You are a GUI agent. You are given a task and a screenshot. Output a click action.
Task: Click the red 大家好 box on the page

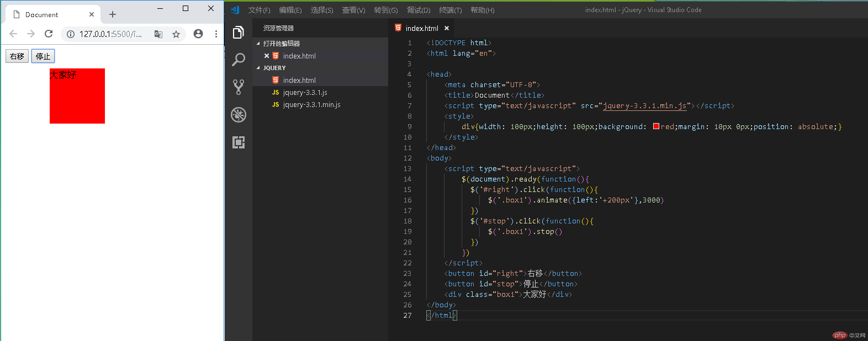pos(77,96)
